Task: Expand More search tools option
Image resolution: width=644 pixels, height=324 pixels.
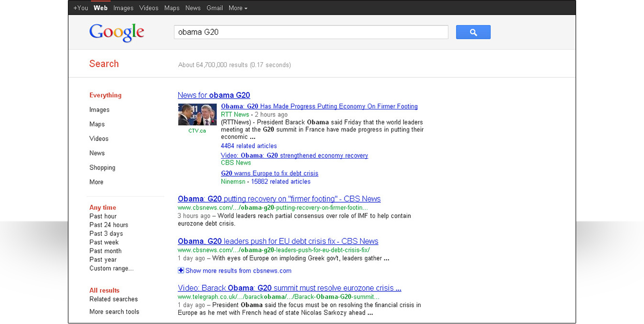Action: click(114, 312)
